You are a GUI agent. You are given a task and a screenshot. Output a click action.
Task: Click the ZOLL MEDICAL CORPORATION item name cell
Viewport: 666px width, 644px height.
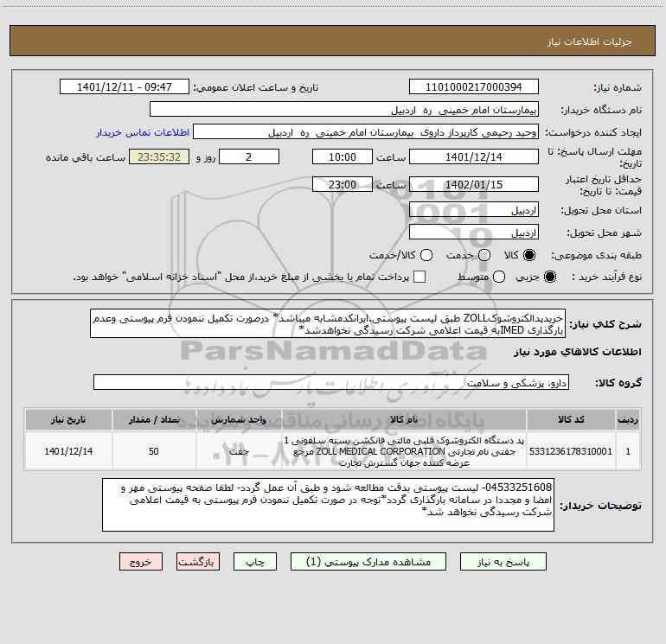click(x=404, y=451)
